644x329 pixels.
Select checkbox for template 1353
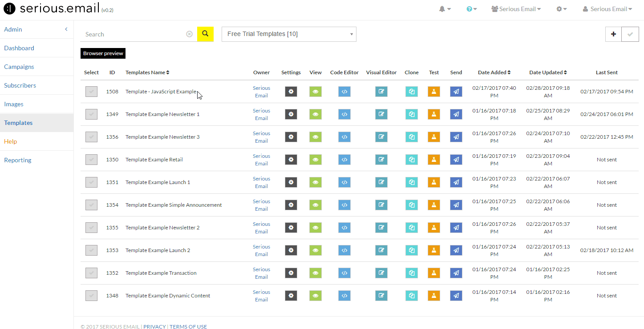91,250
